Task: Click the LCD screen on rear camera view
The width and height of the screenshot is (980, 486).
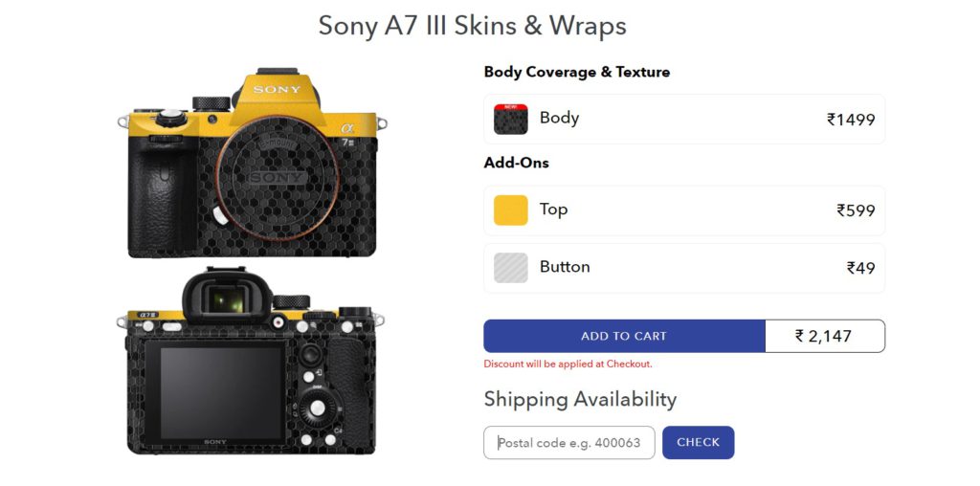Action: click(222, 393)
